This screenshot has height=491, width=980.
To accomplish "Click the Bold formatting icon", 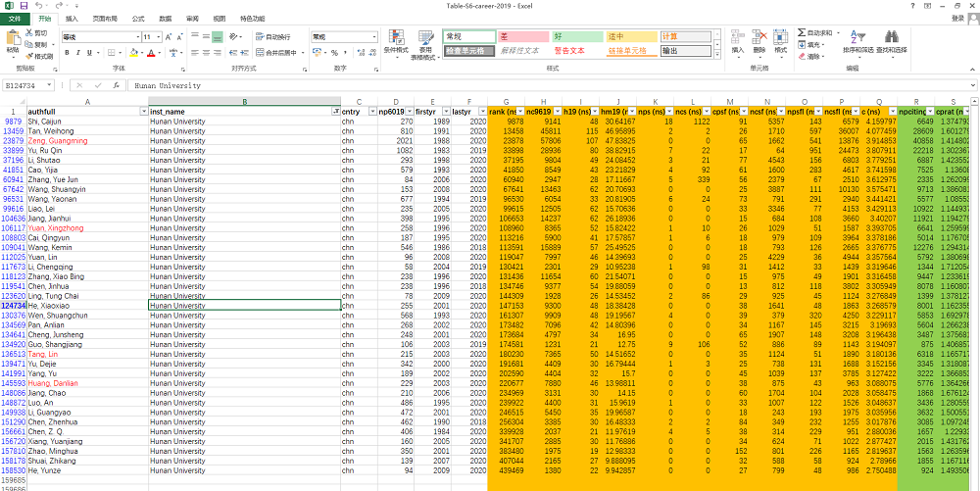I will tap(67, 53).
